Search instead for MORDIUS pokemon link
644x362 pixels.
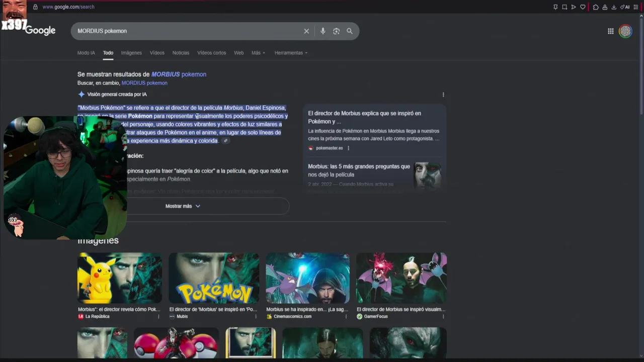click(144, 83)
